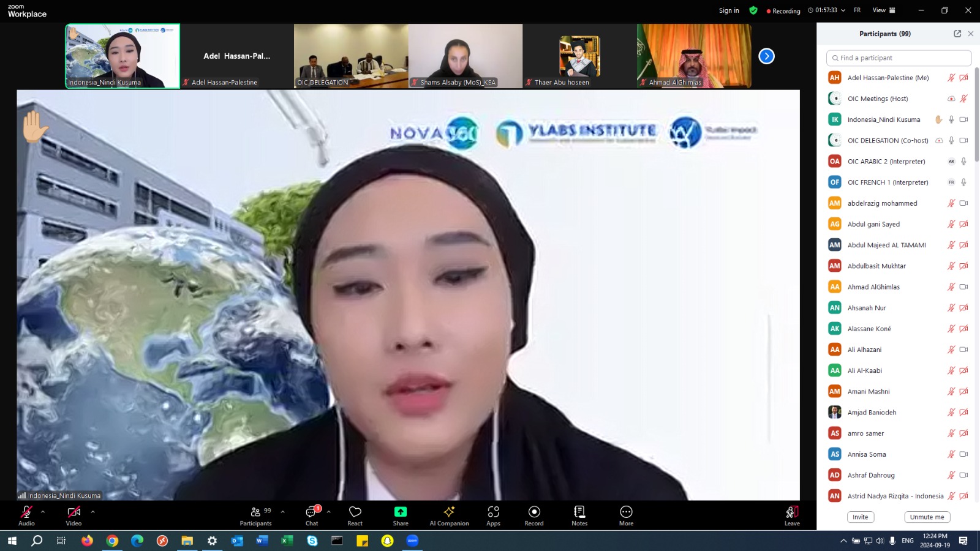Open the View layout menu

pos(883,10)
